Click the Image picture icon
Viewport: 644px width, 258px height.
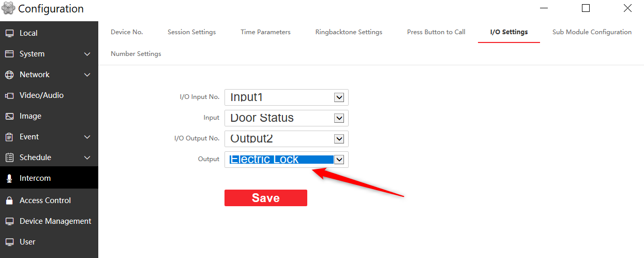(x=9, y=116)
